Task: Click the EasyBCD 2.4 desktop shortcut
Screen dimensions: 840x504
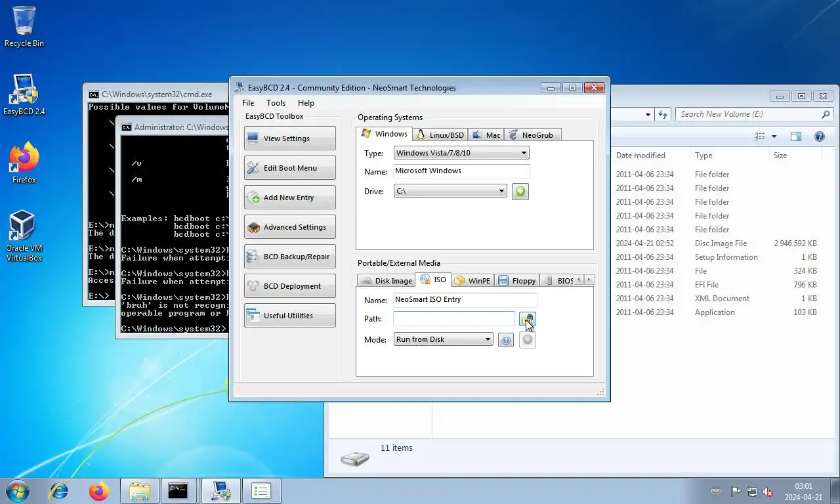Action: click(24, 95)
